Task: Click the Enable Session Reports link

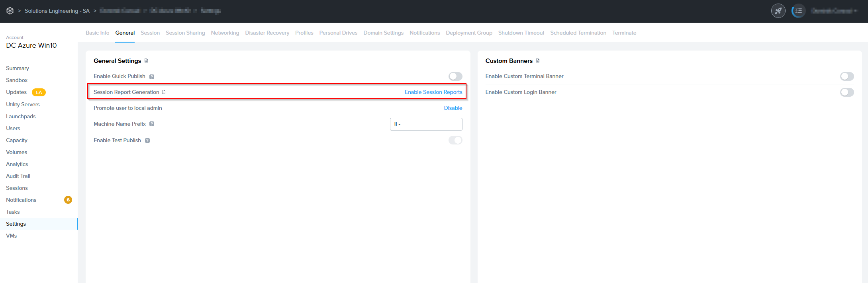Action: point(433,92)
